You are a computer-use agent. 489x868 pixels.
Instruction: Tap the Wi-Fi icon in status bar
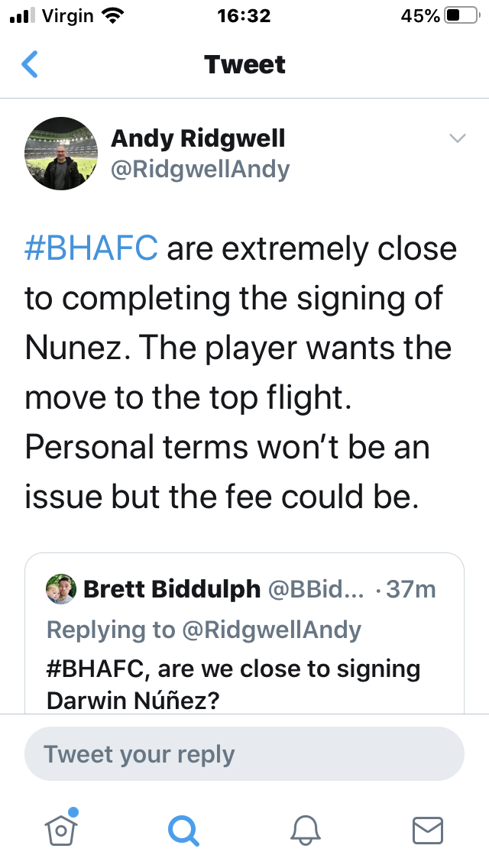[x=113, y=16]
